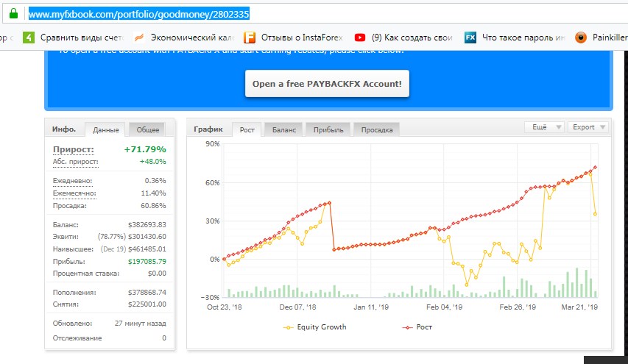The width and height of the screenshot is (628, 364).
Task: Click the Инфо. panel heading
Action: 64,129
